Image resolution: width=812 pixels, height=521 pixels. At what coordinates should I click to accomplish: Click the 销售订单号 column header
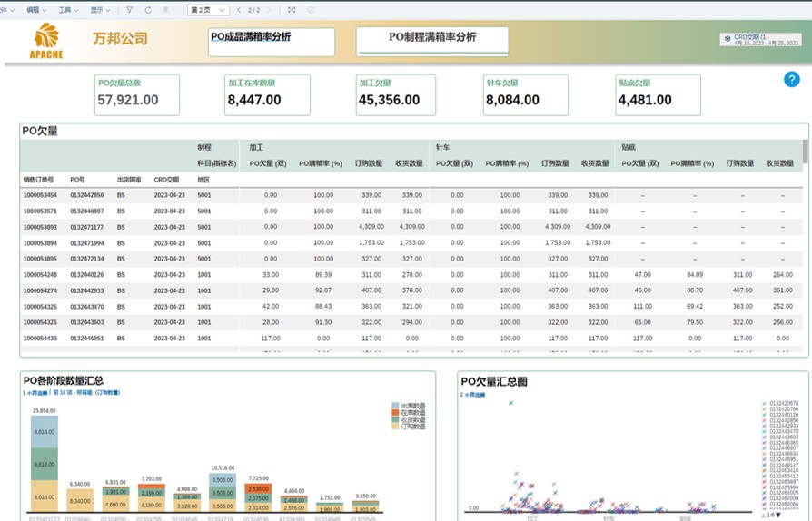pyautogui.click(x=38, y=180)
